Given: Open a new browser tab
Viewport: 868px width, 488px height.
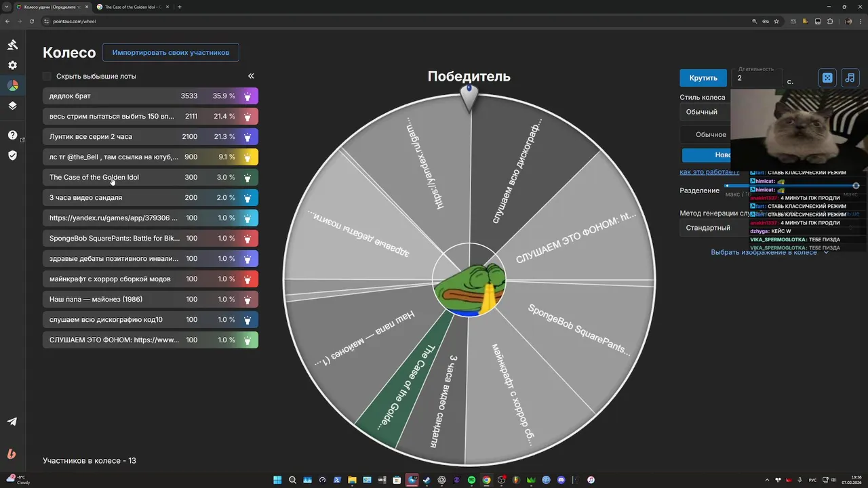Looking at the screenshot, I should coord(179,7).
